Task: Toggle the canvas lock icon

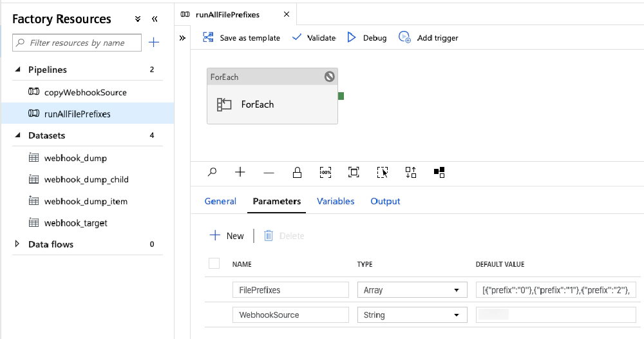Action: point(297,173)
